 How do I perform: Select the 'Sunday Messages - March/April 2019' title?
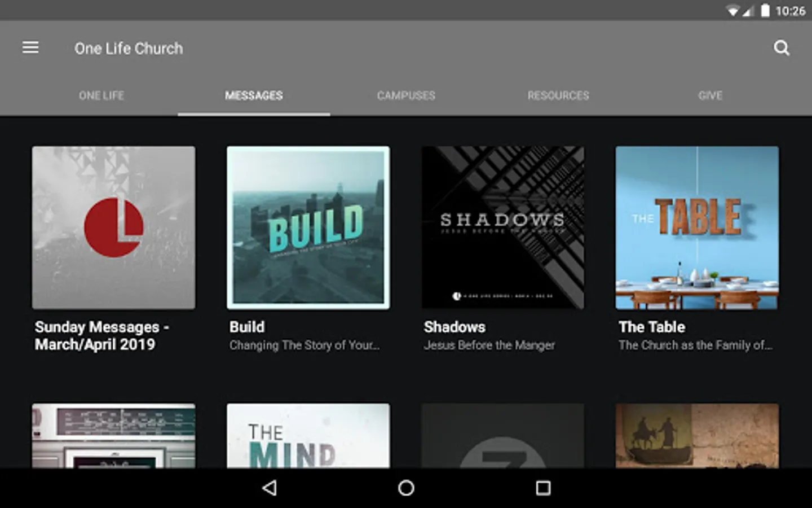coord(102,336)
